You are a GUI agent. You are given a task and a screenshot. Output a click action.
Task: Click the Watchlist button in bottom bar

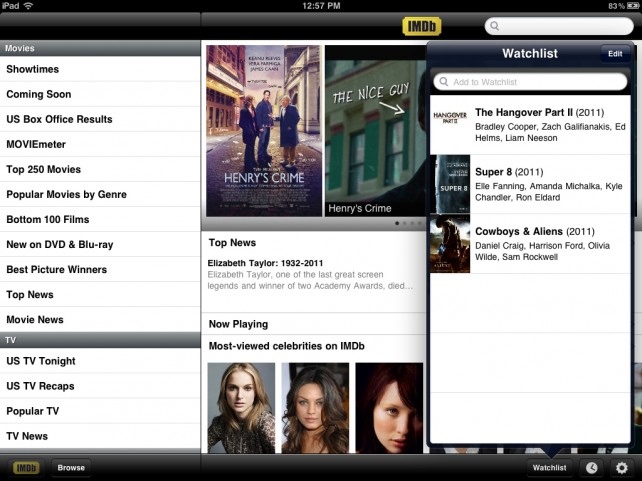[x=549, y=467]
